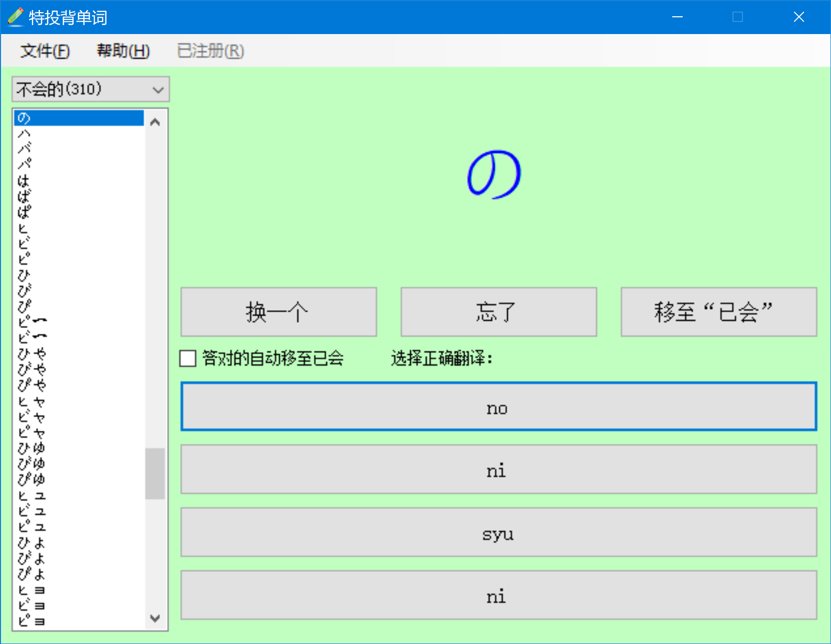Select the びゃ entry in the word list

pyautogui.click(x=79, y=369)
